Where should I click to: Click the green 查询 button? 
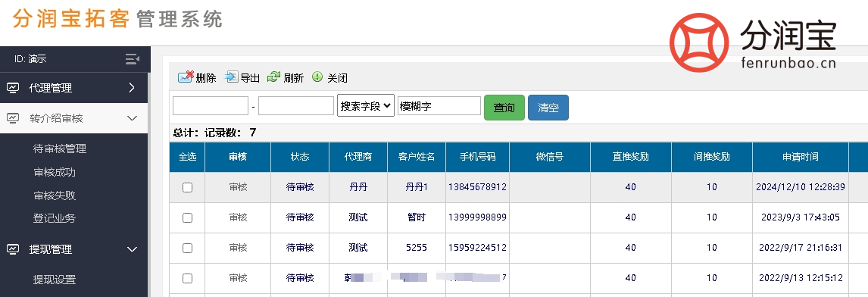[504, 108]
